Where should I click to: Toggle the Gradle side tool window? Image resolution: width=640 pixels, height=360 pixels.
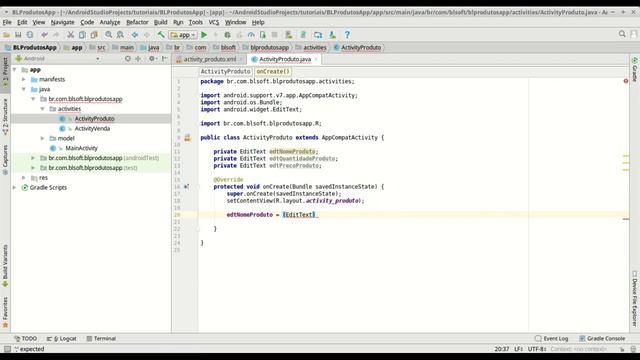click(635, 69)
